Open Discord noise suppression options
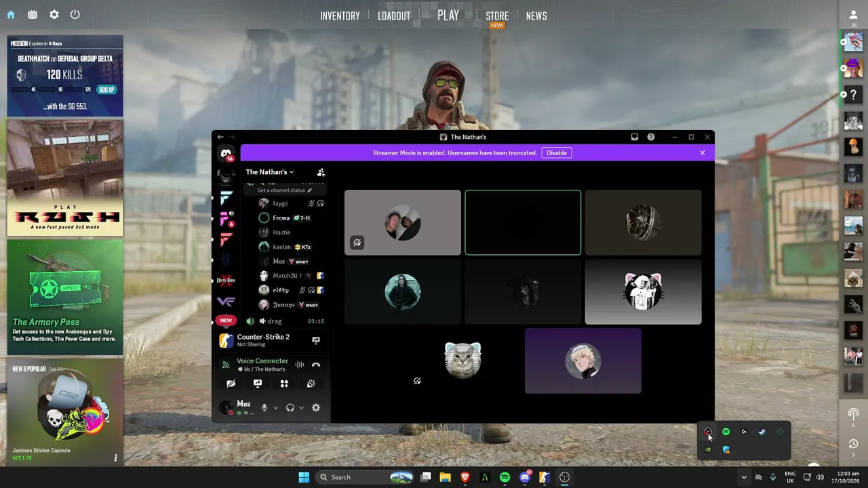Screen dimensions: 868x488 (299, 365)
